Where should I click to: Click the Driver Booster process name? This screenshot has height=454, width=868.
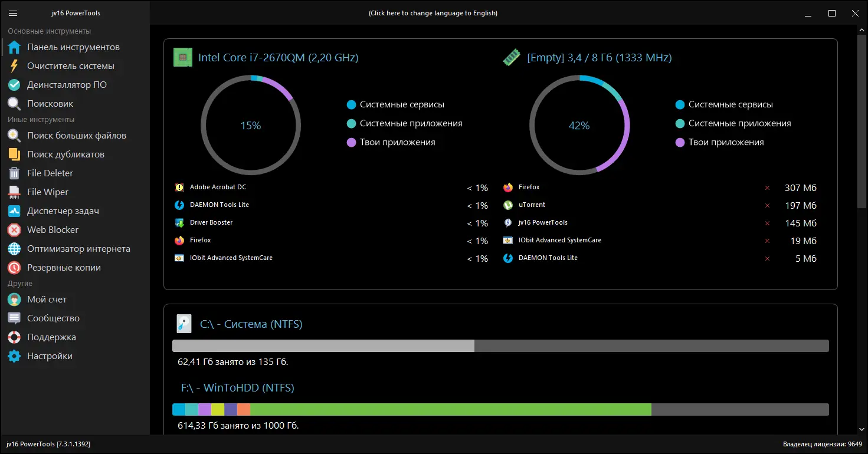pos(211,223)
